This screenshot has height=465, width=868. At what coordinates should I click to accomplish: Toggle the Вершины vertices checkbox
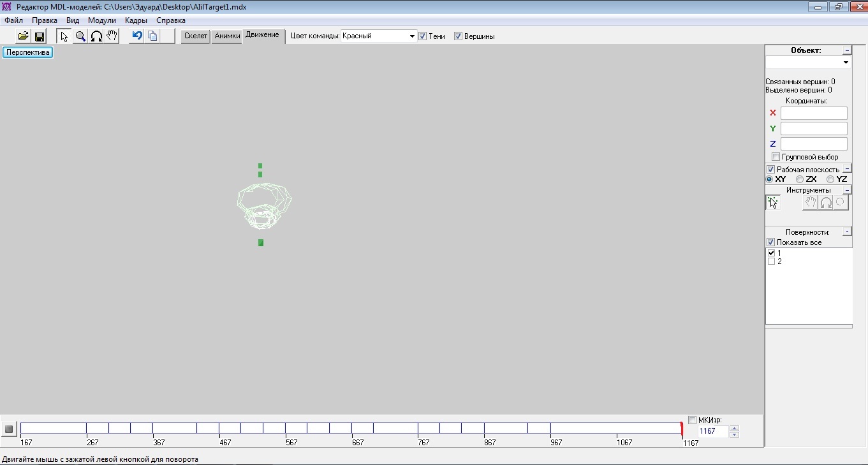tap(458, 36)
